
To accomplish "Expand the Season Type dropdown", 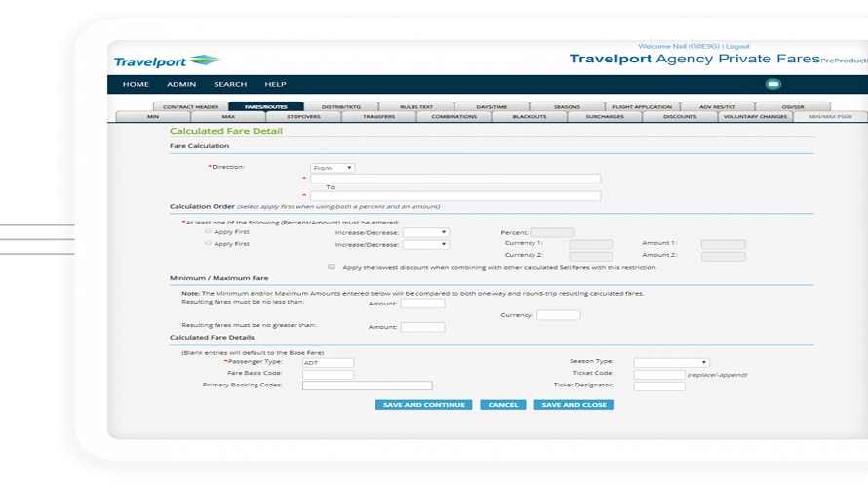I will click(x=671, y=362).
